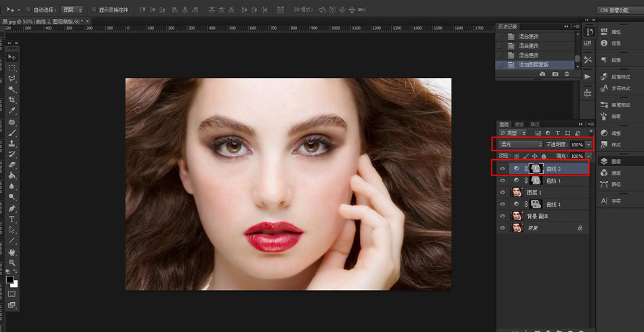The image size is (644, 332).
Task: Select the Horizontal Type tool
Action: (12, 219)
